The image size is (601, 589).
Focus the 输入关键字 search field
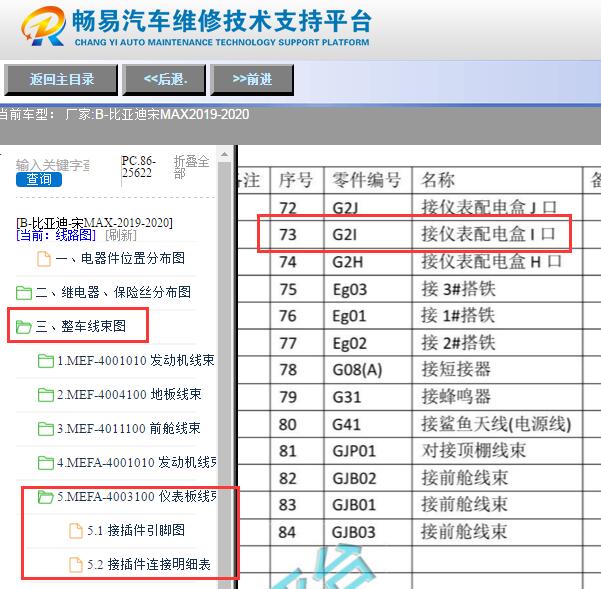[x=53, y=165]
